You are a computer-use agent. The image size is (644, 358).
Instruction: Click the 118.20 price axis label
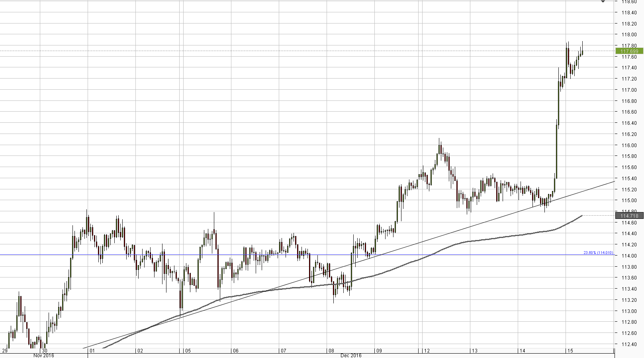[x=629, y=24]
